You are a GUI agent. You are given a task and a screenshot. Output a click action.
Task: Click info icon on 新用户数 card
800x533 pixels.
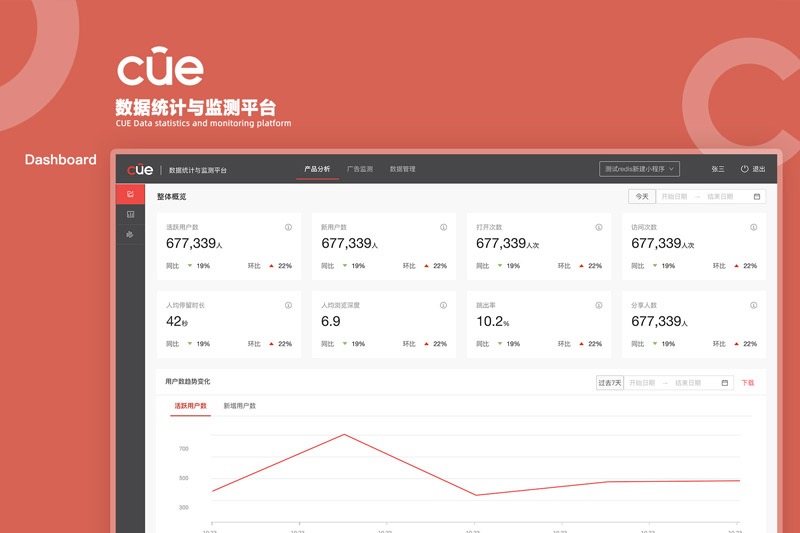click(x=443, y=227)
